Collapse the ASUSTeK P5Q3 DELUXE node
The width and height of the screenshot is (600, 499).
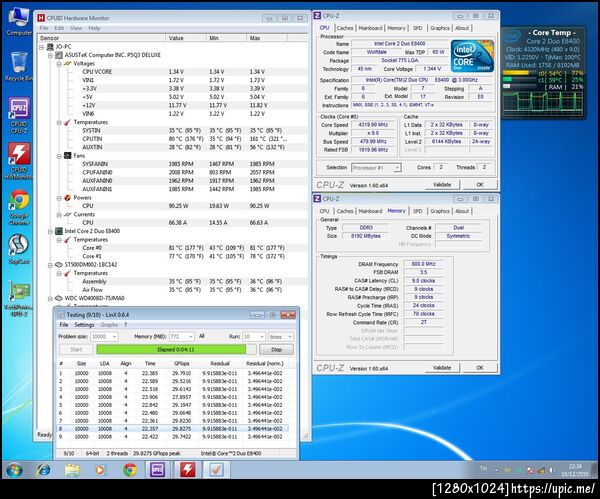50,55
